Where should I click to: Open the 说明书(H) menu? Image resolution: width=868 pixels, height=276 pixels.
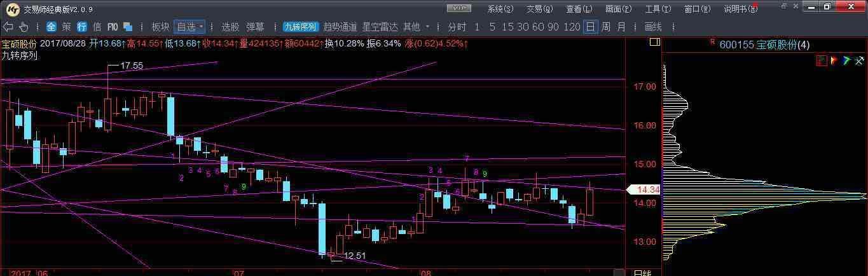click(x=741, y=9)
